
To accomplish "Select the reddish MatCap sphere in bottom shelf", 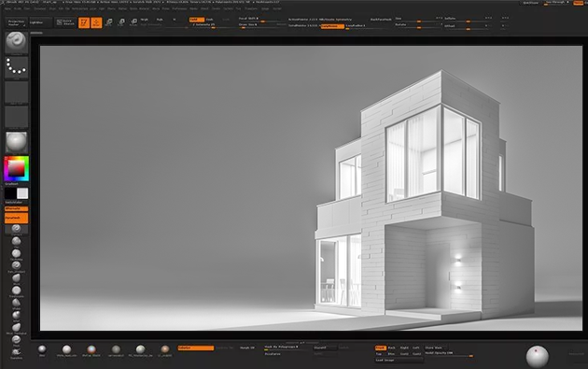I will [91, 349].
